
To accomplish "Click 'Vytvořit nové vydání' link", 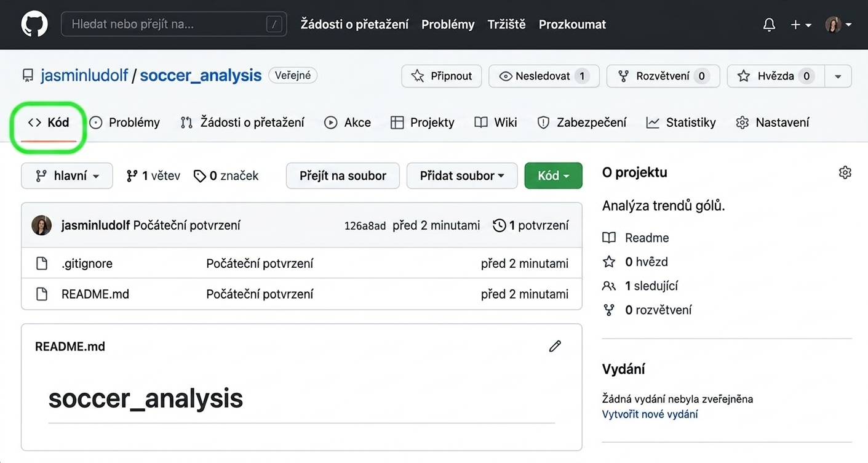I will click(650, 414).
